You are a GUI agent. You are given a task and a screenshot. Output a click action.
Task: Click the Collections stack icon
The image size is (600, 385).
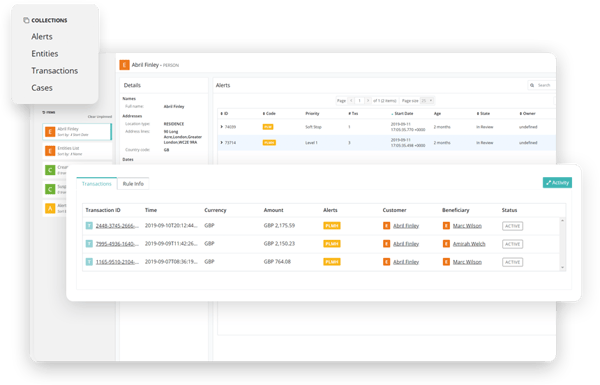click(x=26, y=20)
